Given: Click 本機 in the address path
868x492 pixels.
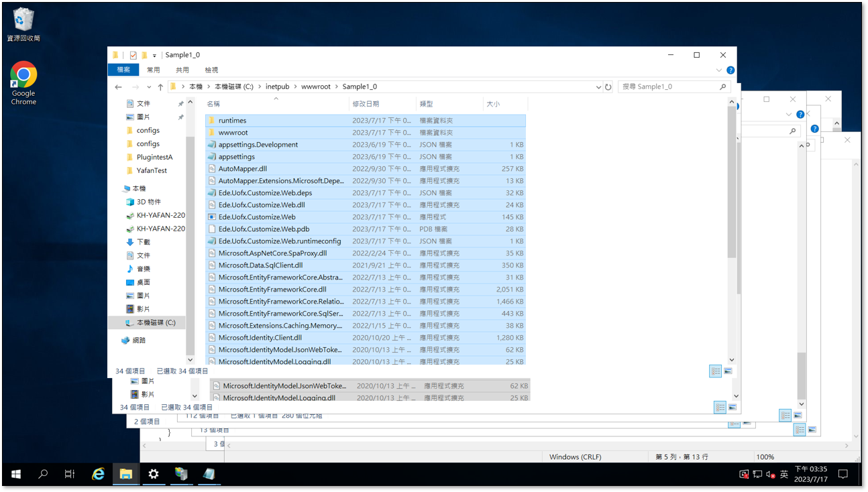Looking at the screenshot, I should click(195, 87).
